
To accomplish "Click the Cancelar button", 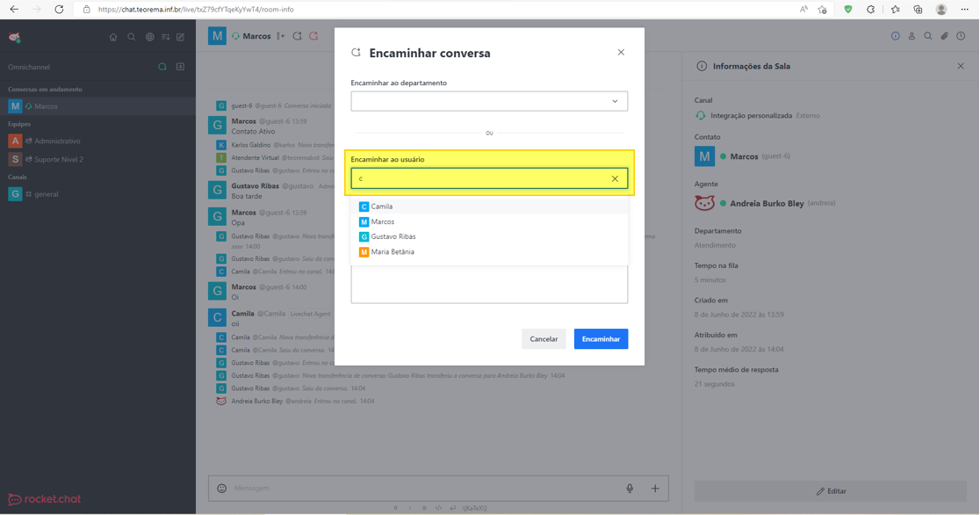I will [x=544, y=339].
